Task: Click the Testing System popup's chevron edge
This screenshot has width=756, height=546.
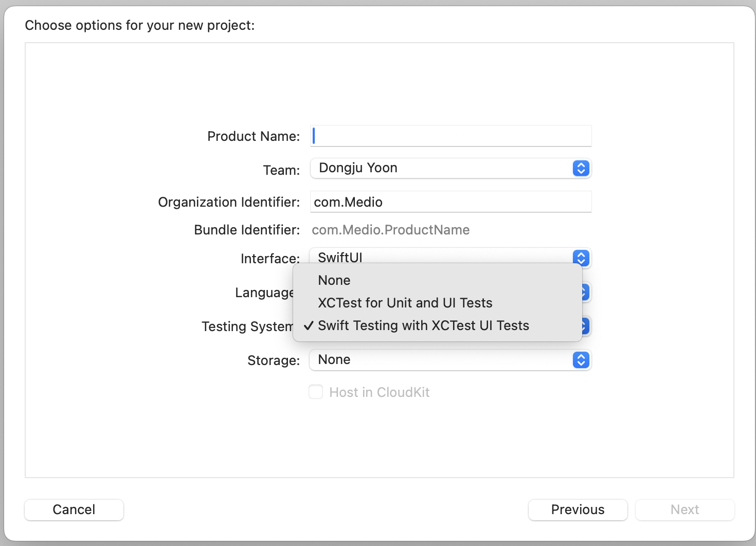Action: [586, 326]
